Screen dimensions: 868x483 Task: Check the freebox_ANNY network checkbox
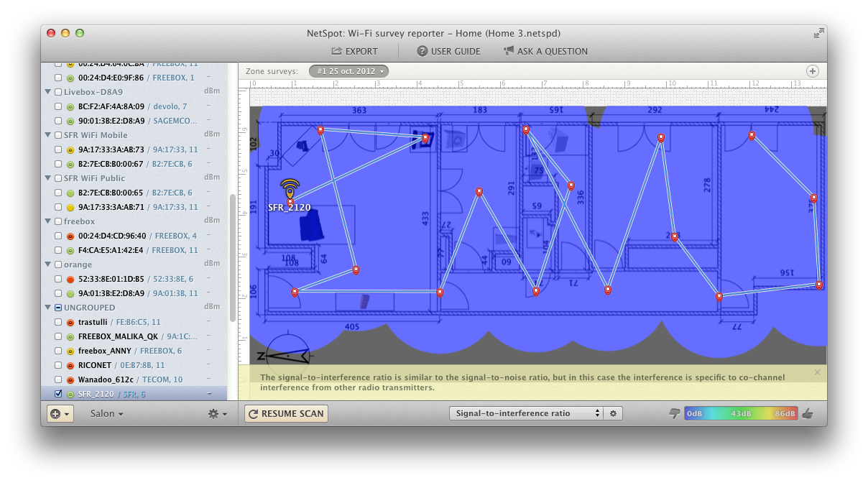click(58, 351)
